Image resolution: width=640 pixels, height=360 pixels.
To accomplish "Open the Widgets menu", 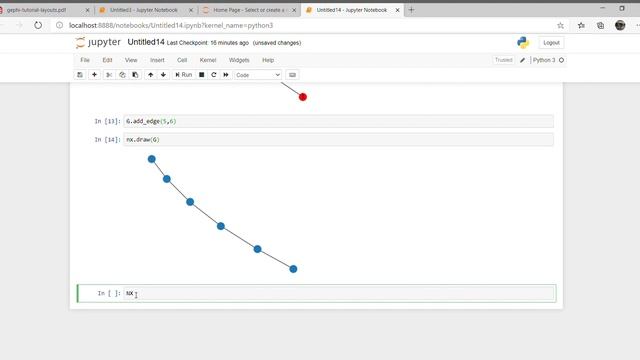I will (239, 60).
